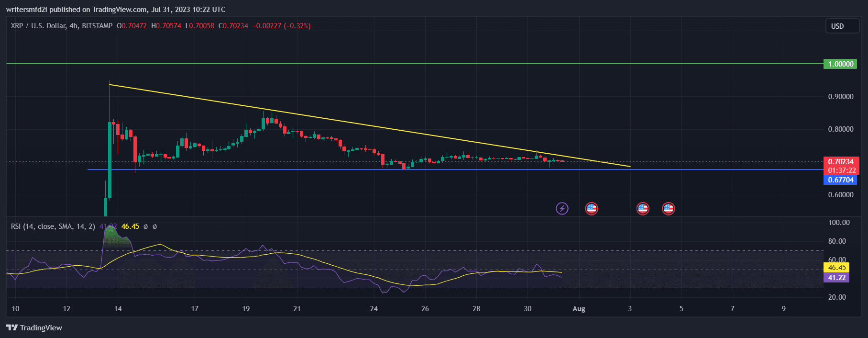Click the 14 date label on time axis
The image size is (868, 338).
click(118, 309)
